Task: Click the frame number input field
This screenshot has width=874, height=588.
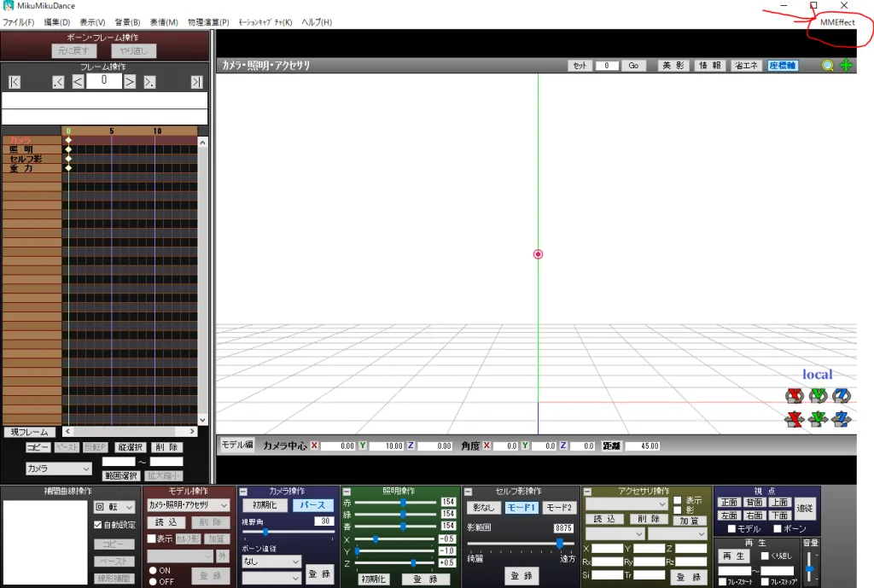Action: click(x=103, y=81)
